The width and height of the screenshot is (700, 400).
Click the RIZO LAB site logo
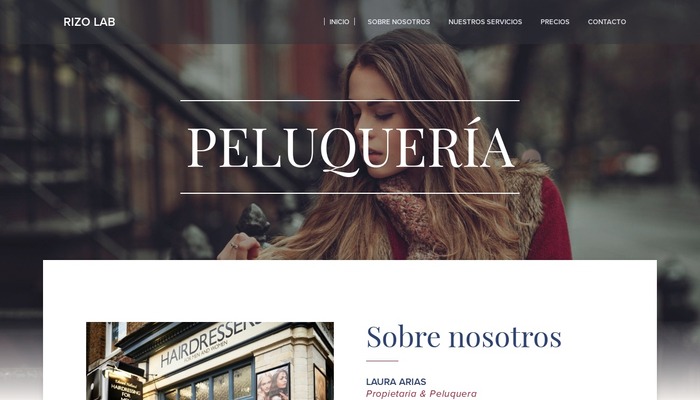point(89,22)
